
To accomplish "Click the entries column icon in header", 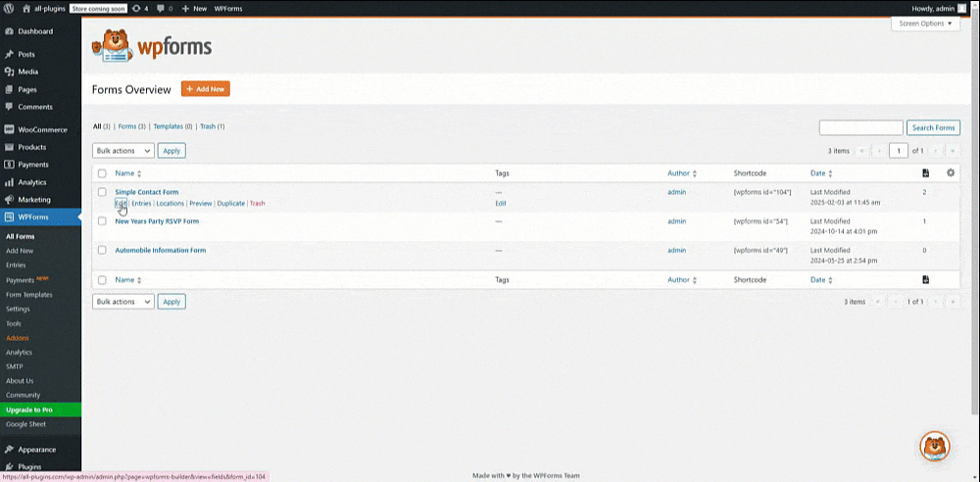I will 926,173.
